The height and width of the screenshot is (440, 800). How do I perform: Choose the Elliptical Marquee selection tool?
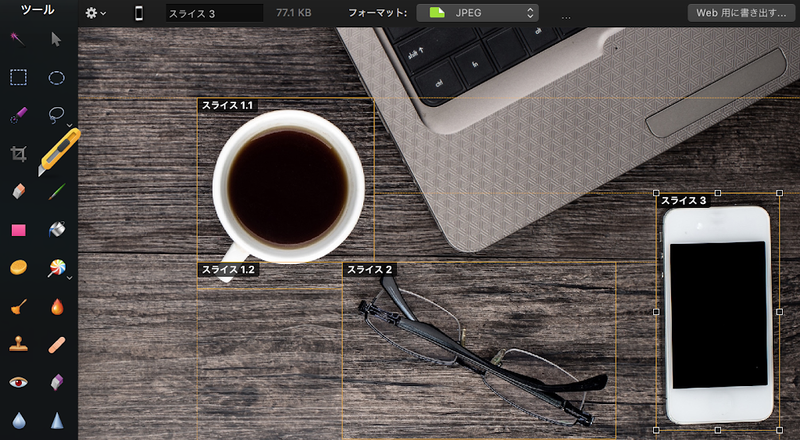(x=57, y=77)
